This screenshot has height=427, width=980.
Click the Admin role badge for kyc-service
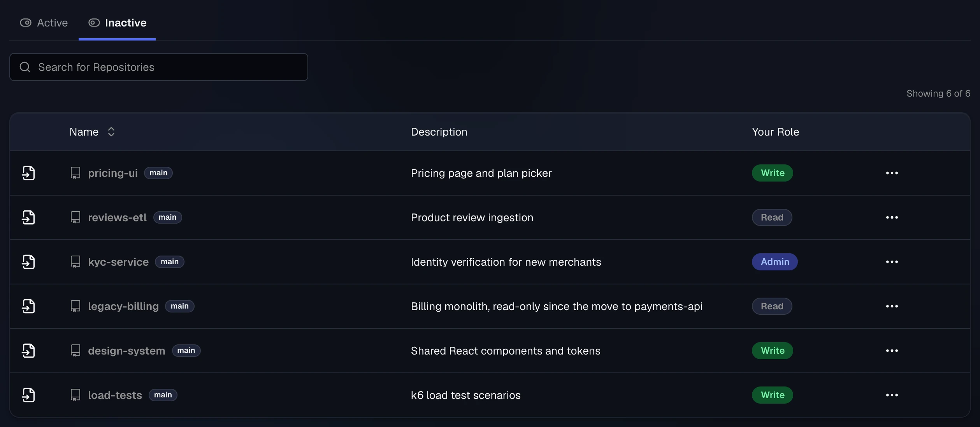tap(775, 262)
